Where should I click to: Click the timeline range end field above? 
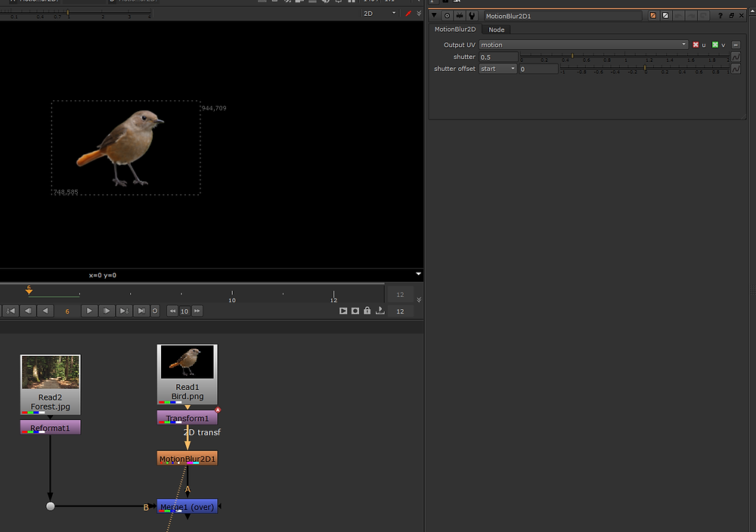(400, 295)
